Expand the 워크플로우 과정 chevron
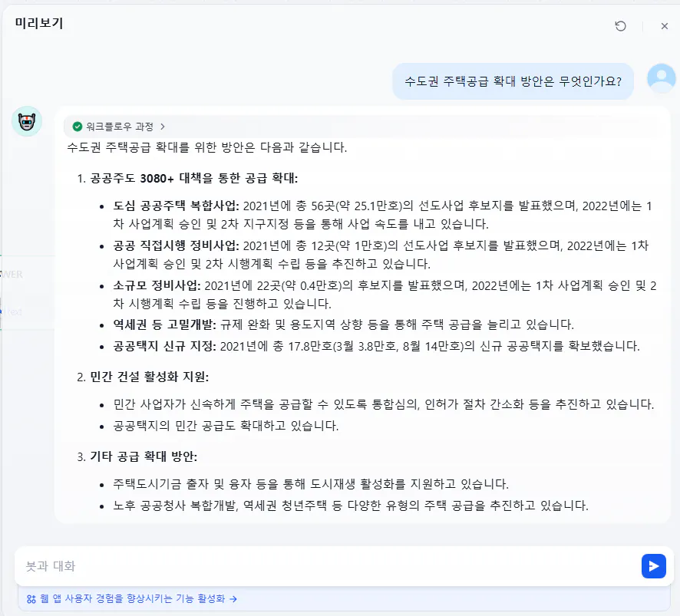 pos(163,127)
